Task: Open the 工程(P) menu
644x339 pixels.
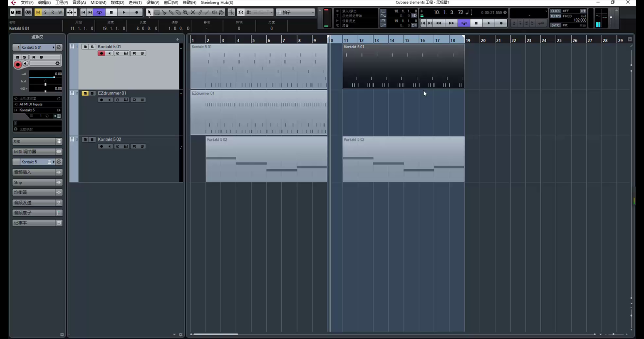Action: [62, 3]
